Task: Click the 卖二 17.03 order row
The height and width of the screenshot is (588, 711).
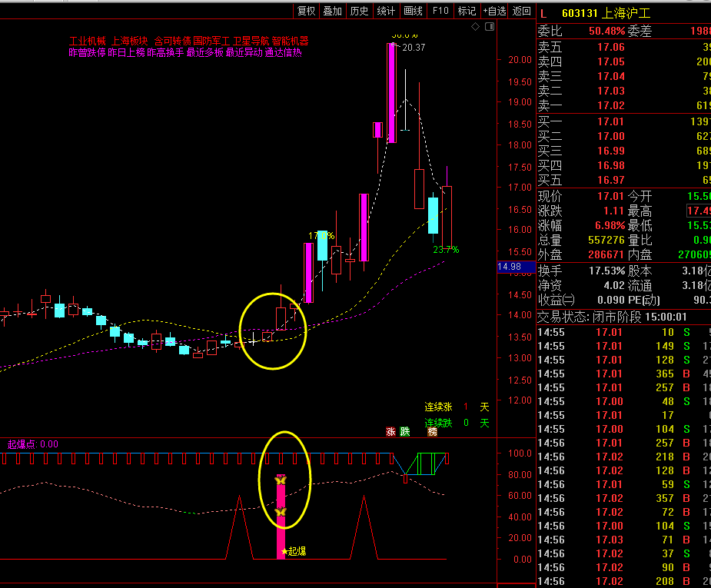Action: click(x=624, y=91)
